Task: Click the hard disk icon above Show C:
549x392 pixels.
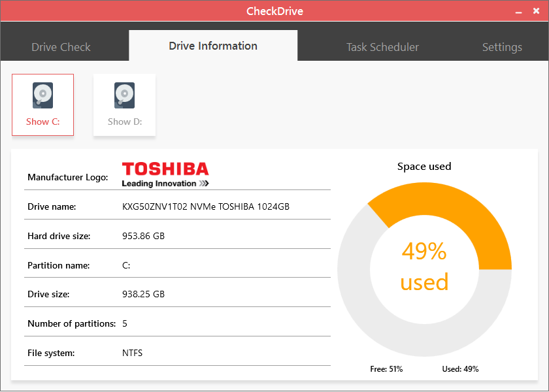Action: (42, 95)
